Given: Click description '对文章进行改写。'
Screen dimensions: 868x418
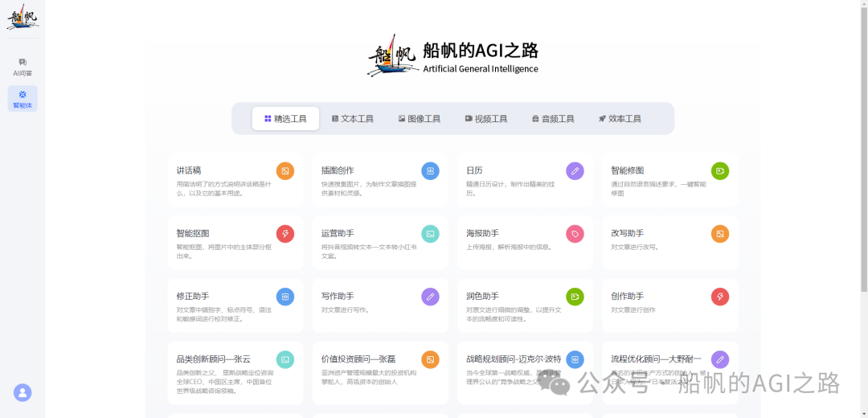Looking at the screenshot, I should point(636,247).
